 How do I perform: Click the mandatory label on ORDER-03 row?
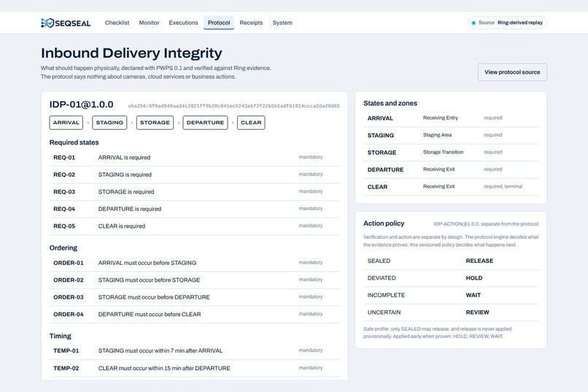tap(311, 296)
